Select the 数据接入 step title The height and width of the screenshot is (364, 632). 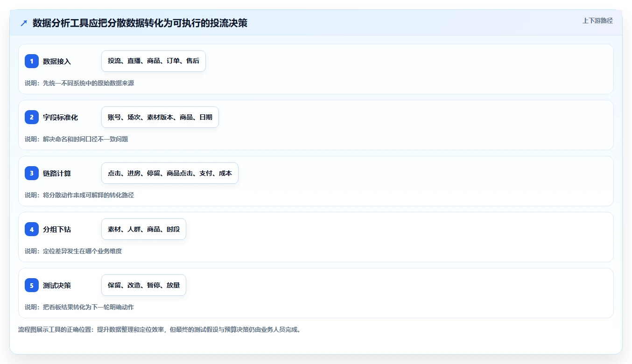(57, 61)
